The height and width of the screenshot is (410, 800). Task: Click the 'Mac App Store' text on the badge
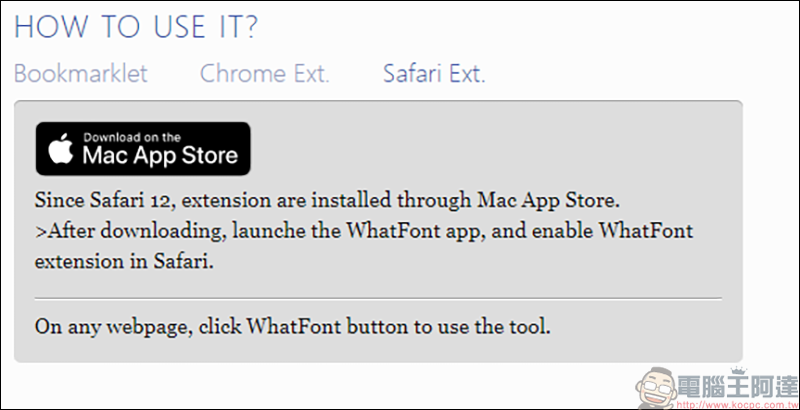coord(160,155)
